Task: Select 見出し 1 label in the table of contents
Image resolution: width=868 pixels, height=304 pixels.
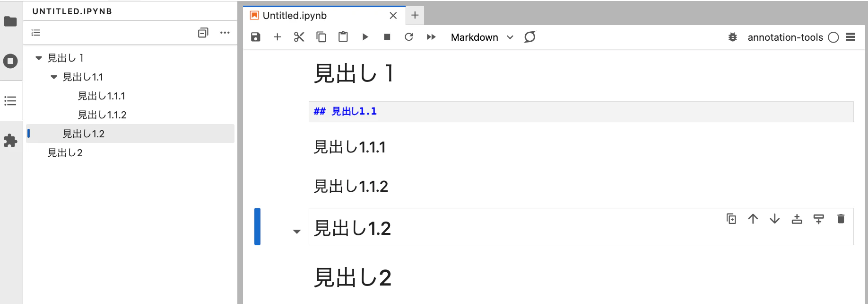Action: pos(66,58)
